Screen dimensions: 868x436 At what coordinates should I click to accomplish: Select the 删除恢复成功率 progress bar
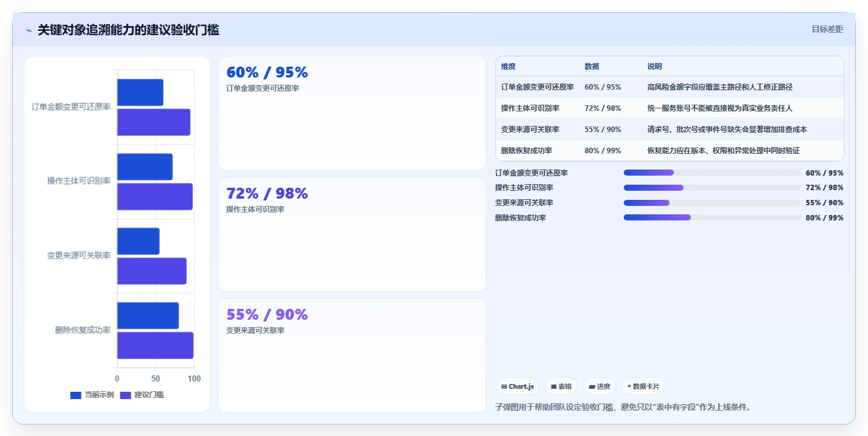click(712, 217)
